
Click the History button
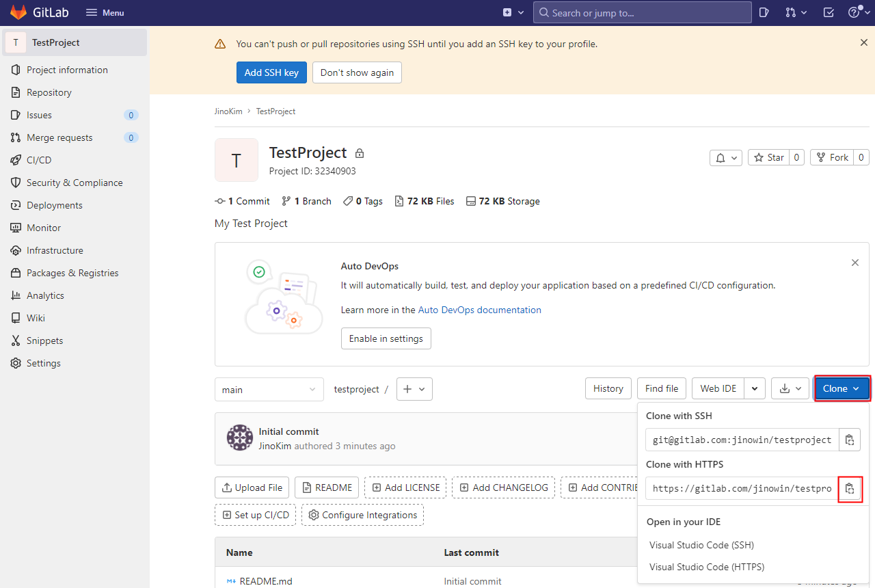click(608, 388)
